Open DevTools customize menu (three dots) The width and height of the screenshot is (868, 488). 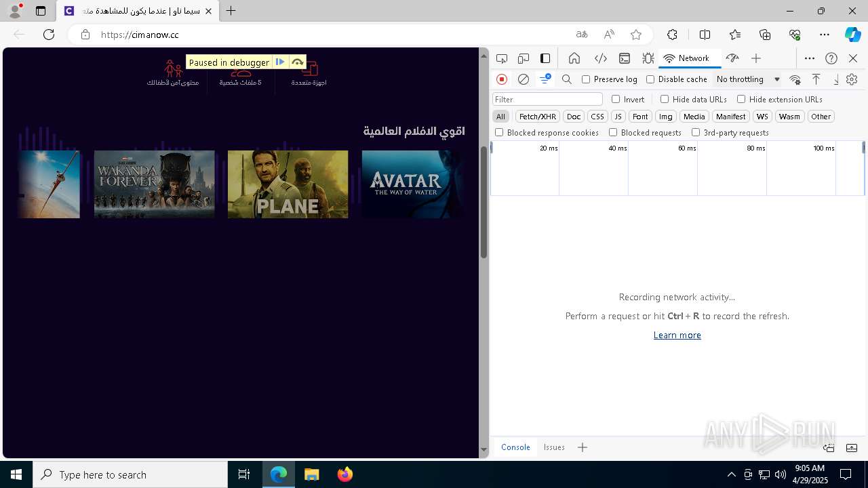coord(810,58)
